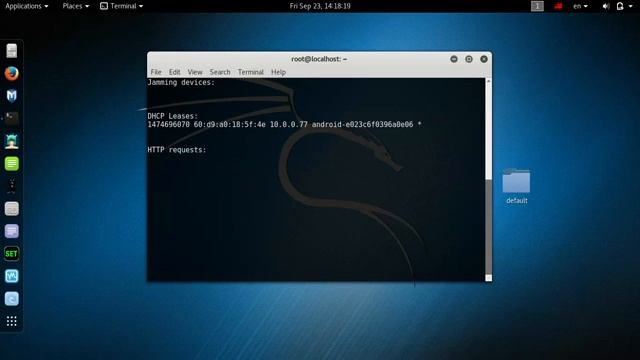Click workspace indicator '1' in top bar
This screenshot has width=640, height=360.
(537, 6)
